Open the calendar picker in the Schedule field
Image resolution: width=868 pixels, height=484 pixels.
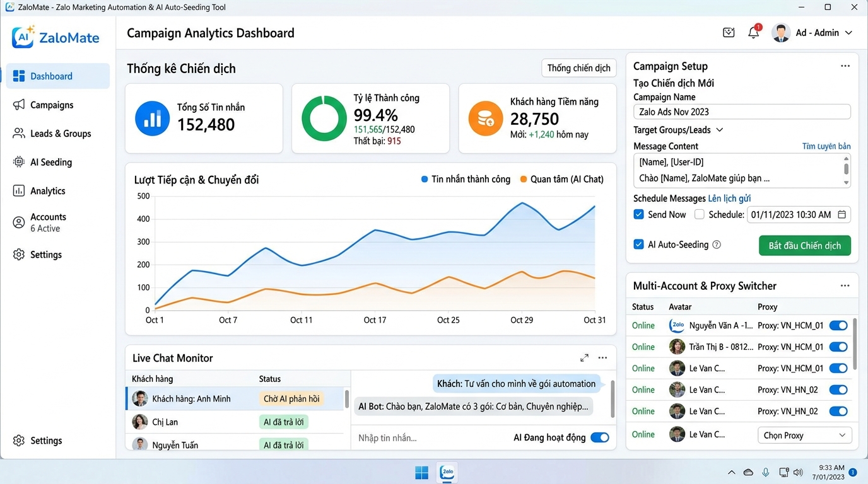(x=842, y=215)
